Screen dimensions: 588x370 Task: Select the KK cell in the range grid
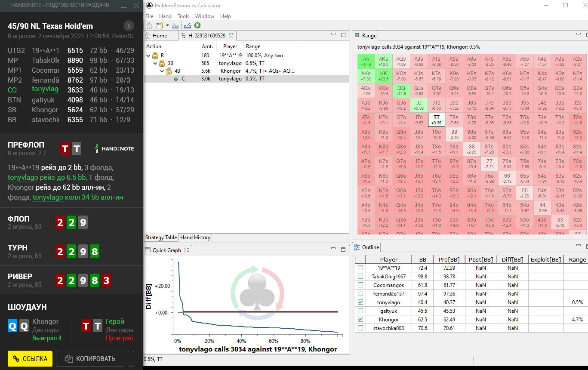(384, 76)
